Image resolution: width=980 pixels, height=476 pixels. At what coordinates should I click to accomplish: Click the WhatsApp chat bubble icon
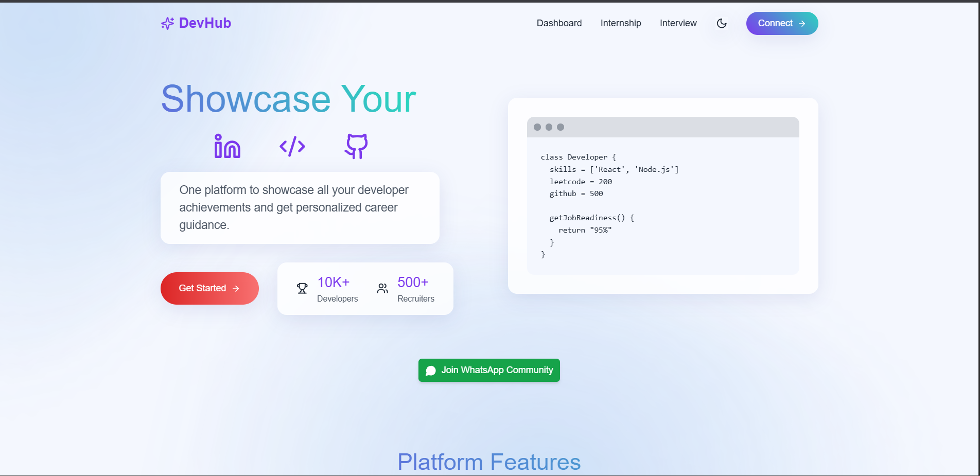[431, 370]
